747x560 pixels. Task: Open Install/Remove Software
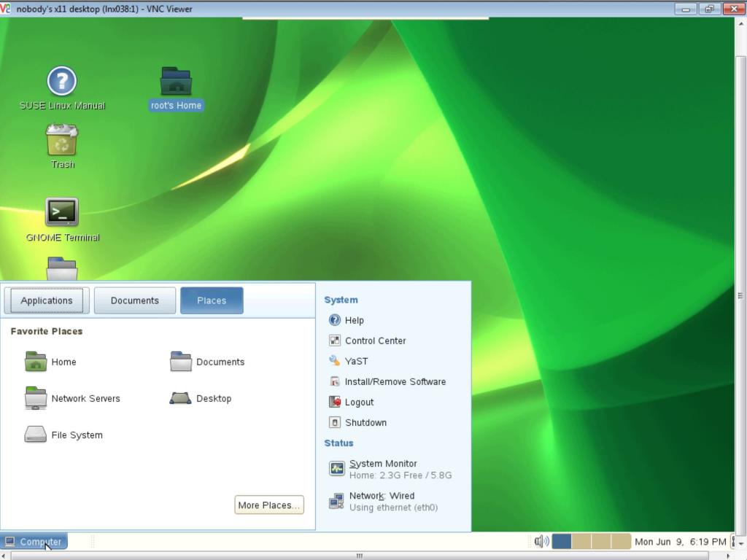(387, 381)
